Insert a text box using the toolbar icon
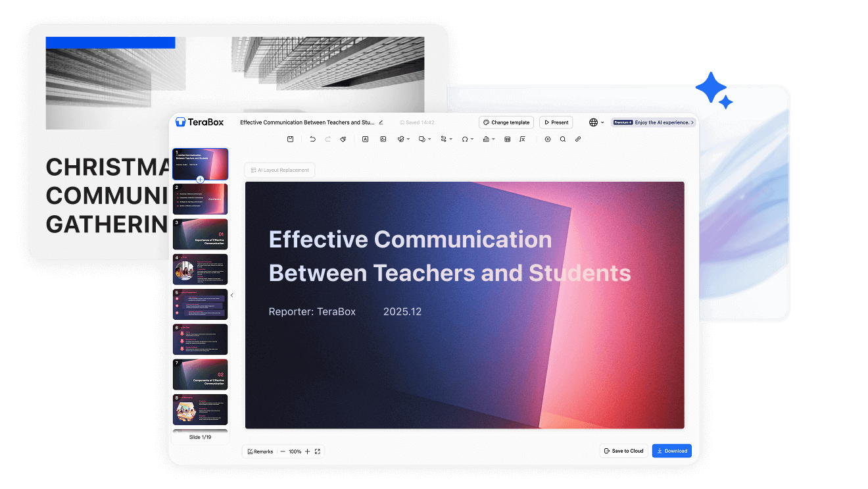The height and width of the screenshot is (489, 868). [365, 139]
